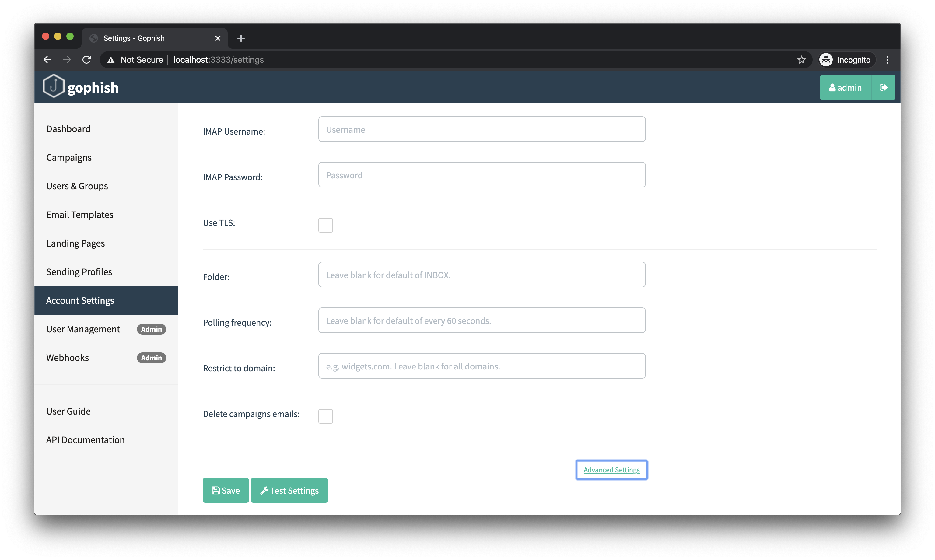Check the Delete campaigns emails option
935x560 pixels.
[325, 416]
